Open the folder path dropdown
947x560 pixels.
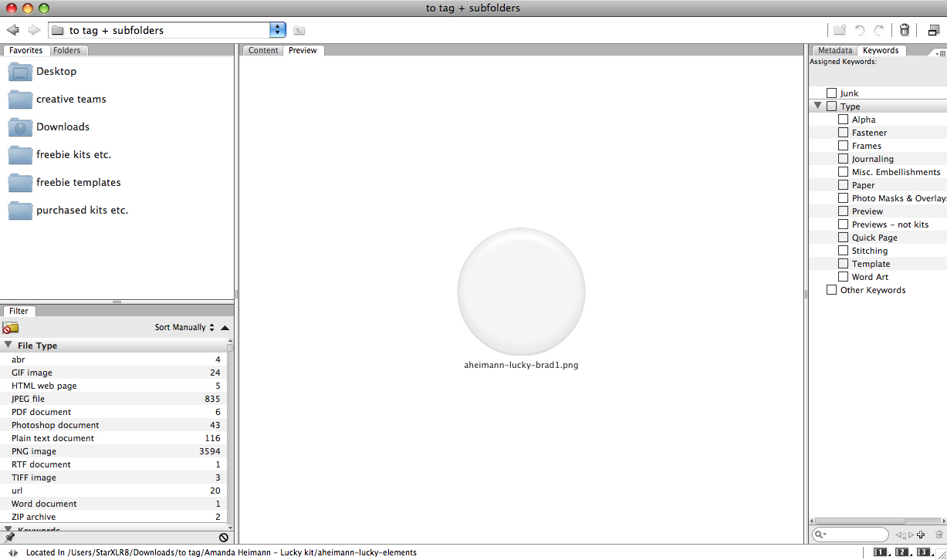(277, 30)
